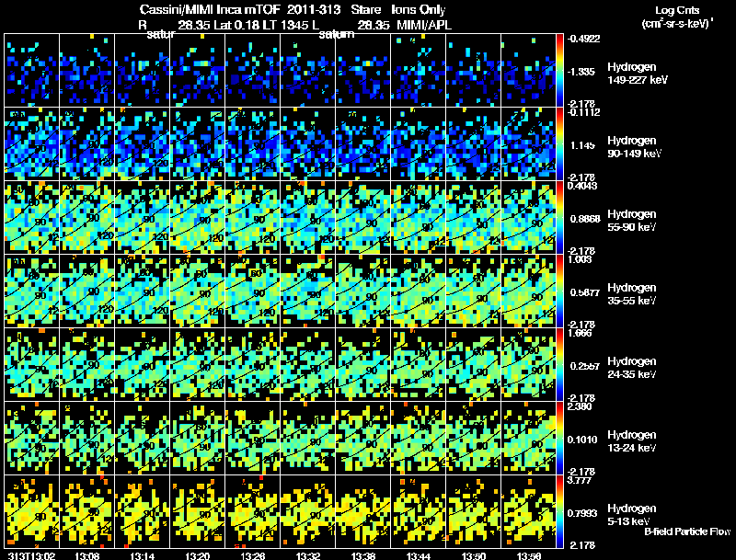Image resolution: width=736 pixels, height=560 pixels.
Task: Select the Hydrogen 90-149 keV row label
Action: (634, 147)
